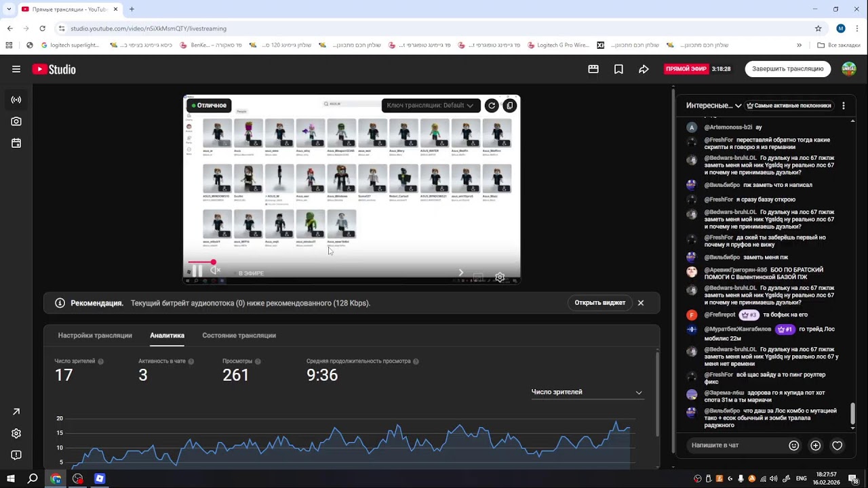Open help icon beside Число зрителей
868x488 pixels.
pyautogui.click(x=101, y=362)
